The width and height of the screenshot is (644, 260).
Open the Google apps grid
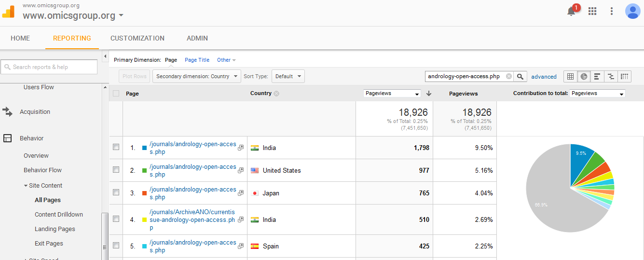[x=592, y=11]
